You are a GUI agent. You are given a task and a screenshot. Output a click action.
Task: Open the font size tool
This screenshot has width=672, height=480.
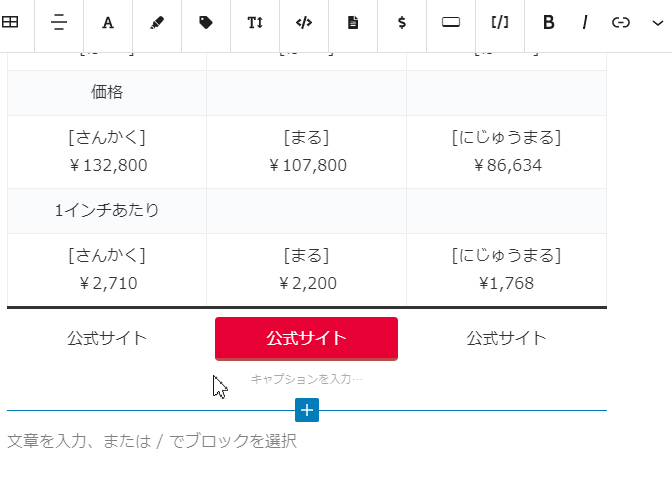[255, 22]
